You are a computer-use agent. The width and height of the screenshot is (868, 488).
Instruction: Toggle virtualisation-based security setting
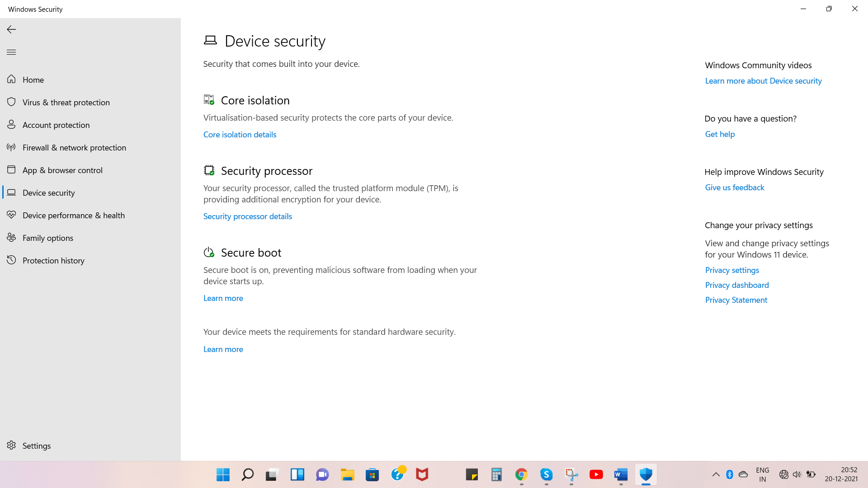pos(240,134)
